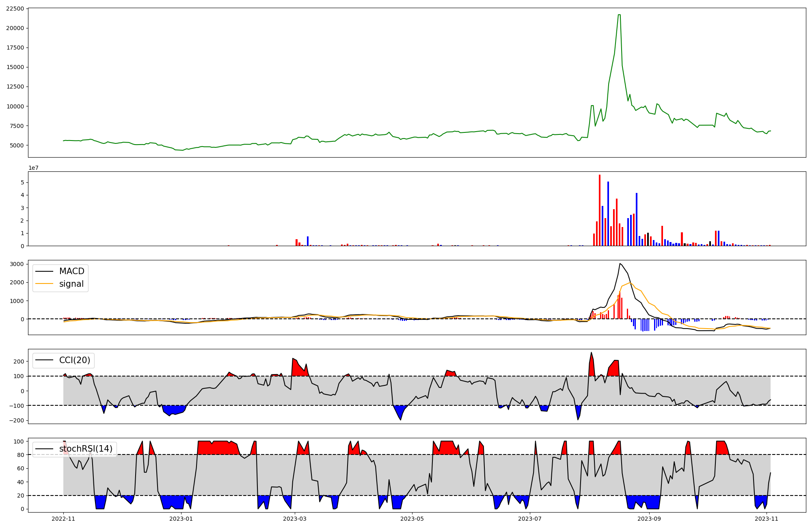Click the 3000 label on MACD axis
Viewport: 812px width, 528px height.
point(17,264)
